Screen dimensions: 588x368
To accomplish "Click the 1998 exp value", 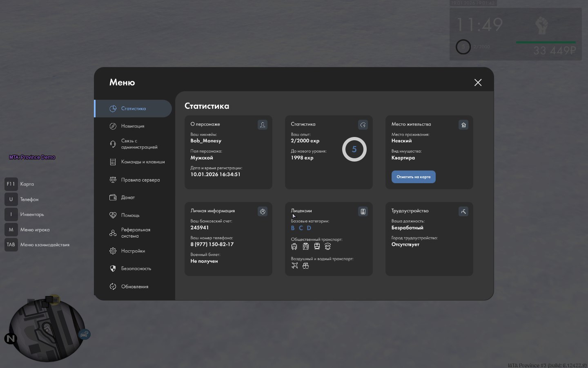I will [x=302, y=158].
